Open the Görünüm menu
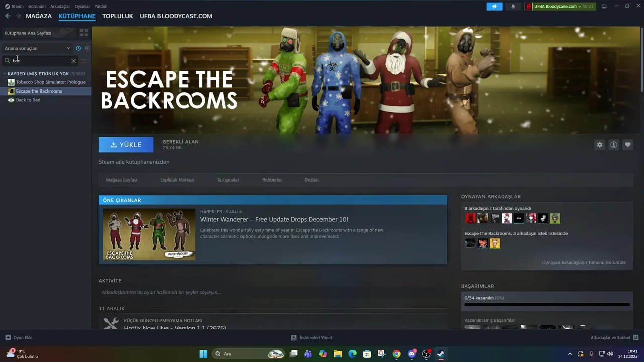Screen dimensions: 644x362 coord(37,6)
